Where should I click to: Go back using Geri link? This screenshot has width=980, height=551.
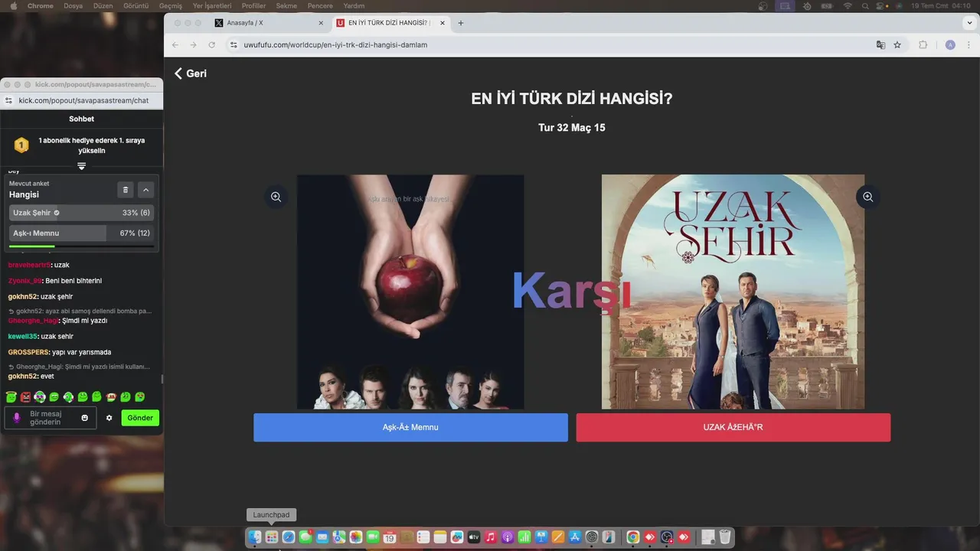[x=191, y=73]
